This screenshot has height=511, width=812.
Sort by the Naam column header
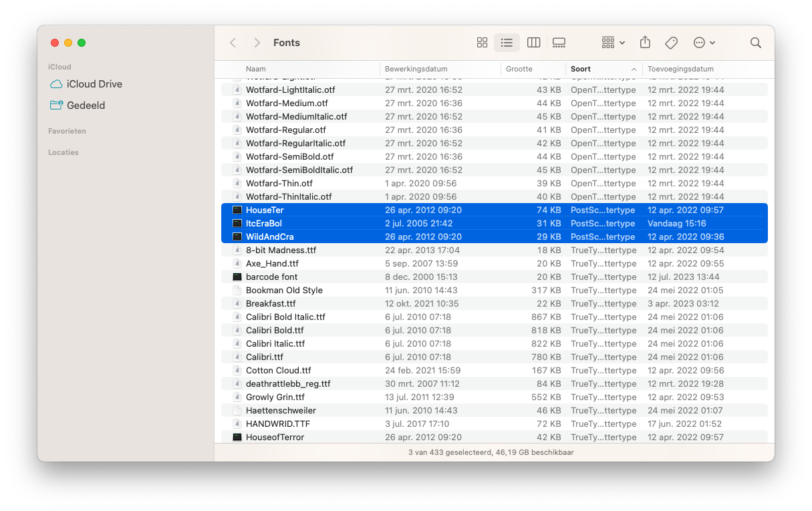click(x=256, y=69)
